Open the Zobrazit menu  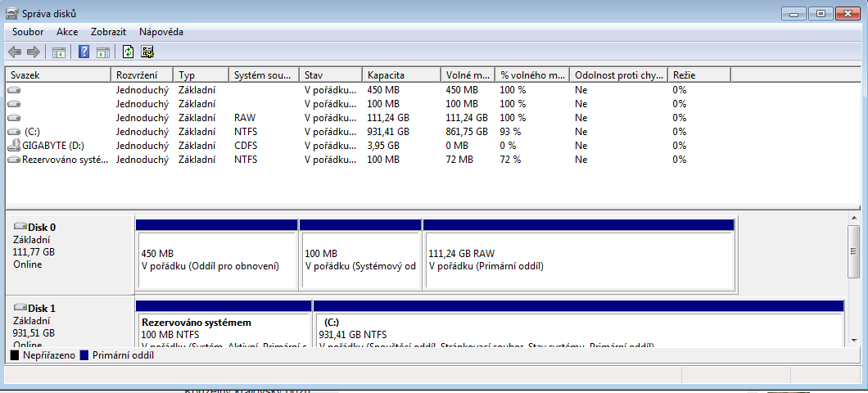(108, 32)
